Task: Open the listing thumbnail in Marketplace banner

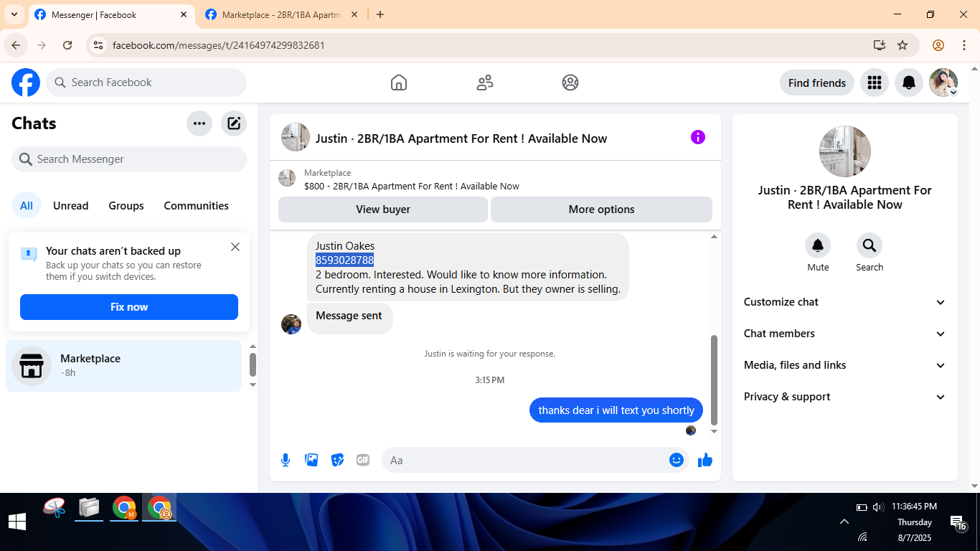Action: click(287, 179)
